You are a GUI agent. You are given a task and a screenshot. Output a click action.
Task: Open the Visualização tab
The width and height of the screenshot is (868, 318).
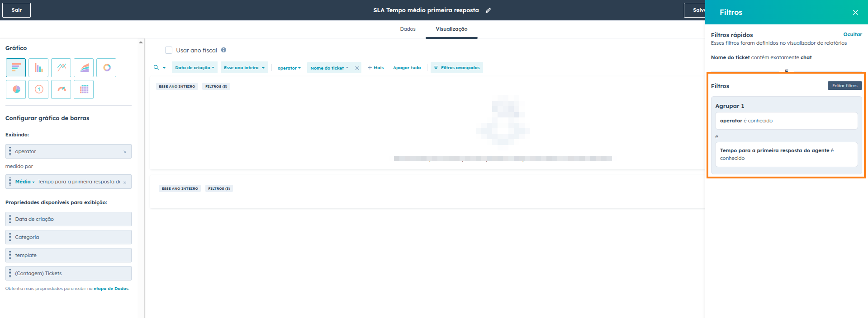click(451, 29)
